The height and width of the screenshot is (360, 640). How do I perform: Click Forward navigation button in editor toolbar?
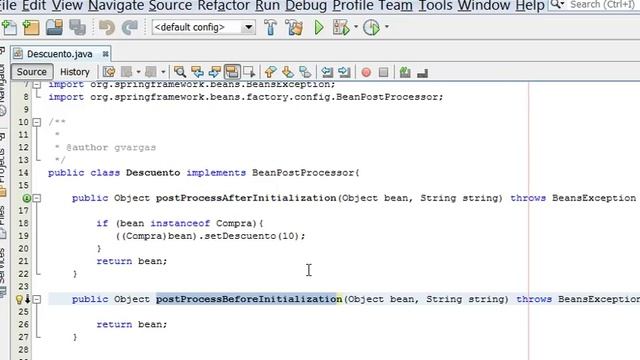(x=151, y=72)
